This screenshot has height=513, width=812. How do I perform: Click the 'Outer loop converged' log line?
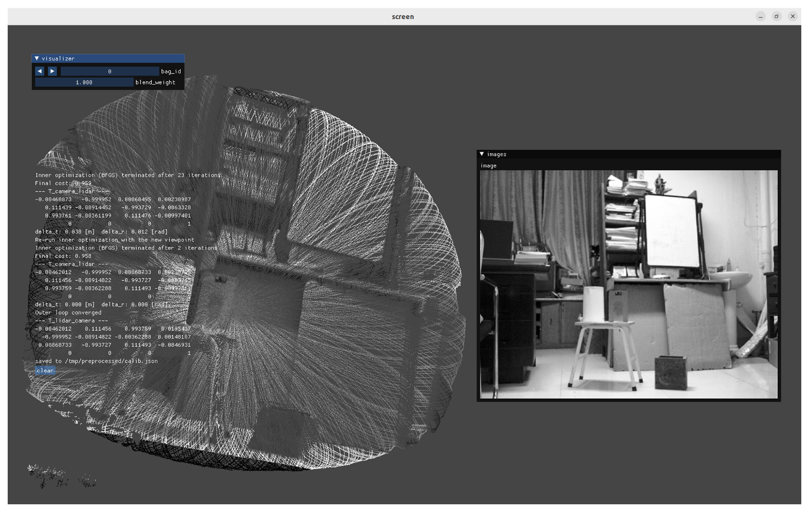(x=68, y=313)
